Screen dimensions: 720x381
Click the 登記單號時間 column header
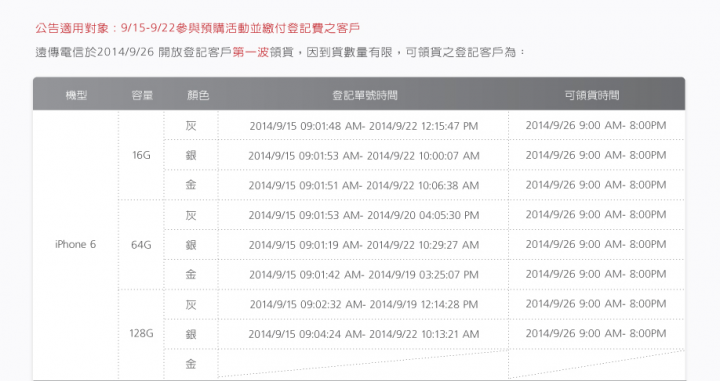click(365, 95)
